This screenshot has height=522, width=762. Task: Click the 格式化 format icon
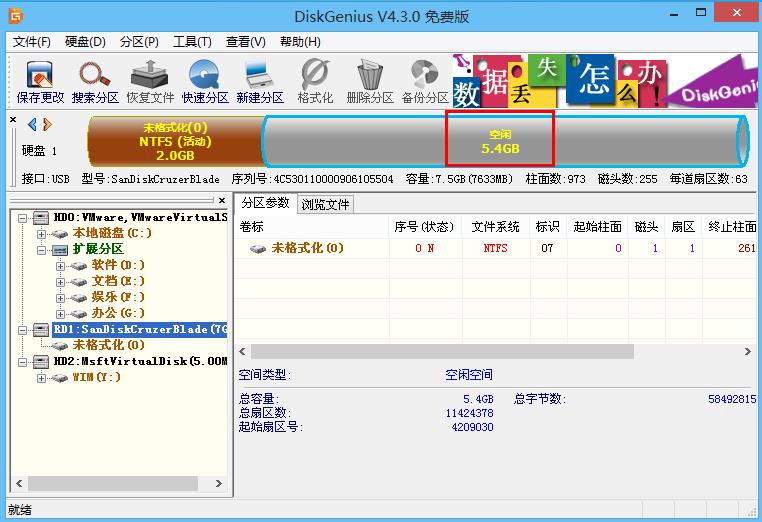tap(315, 82)
